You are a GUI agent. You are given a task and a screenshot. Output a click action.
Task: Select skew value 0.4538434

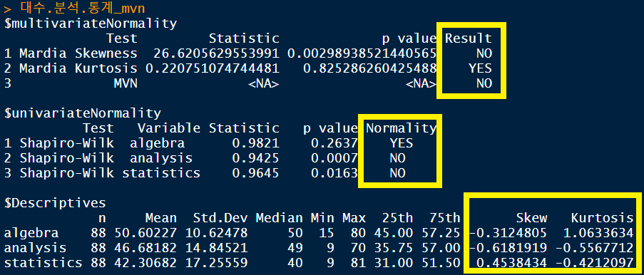[512, 263]
